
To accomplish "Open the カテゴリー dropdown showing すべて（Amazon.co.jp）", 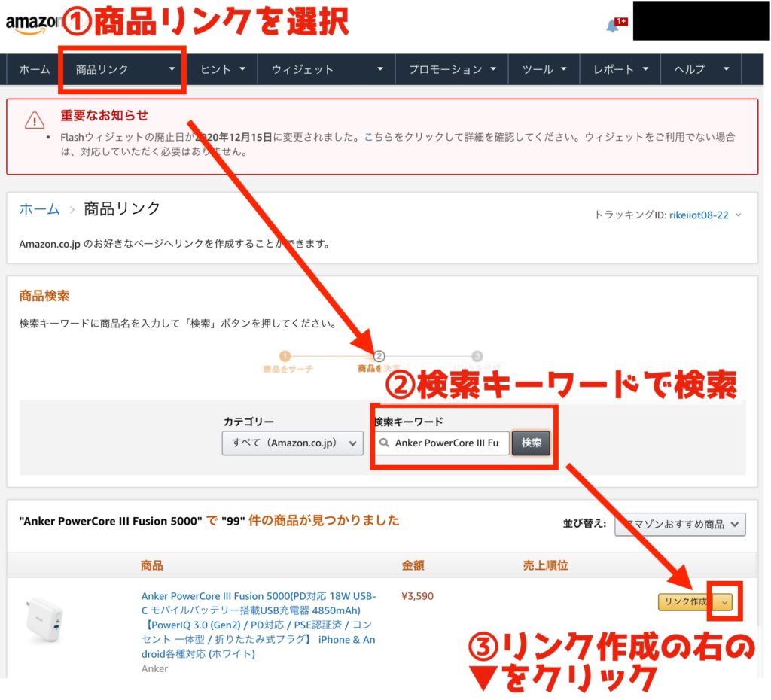I will click(x=292, y=443).
